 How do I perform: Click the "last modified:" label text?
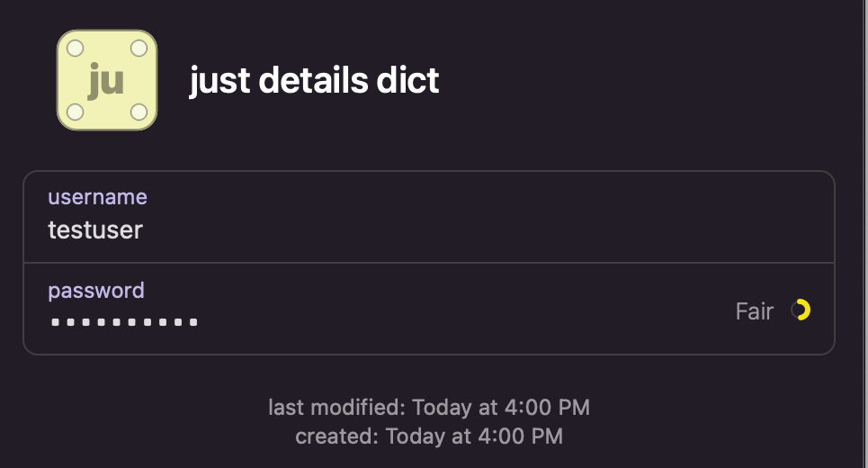[336, 408]
